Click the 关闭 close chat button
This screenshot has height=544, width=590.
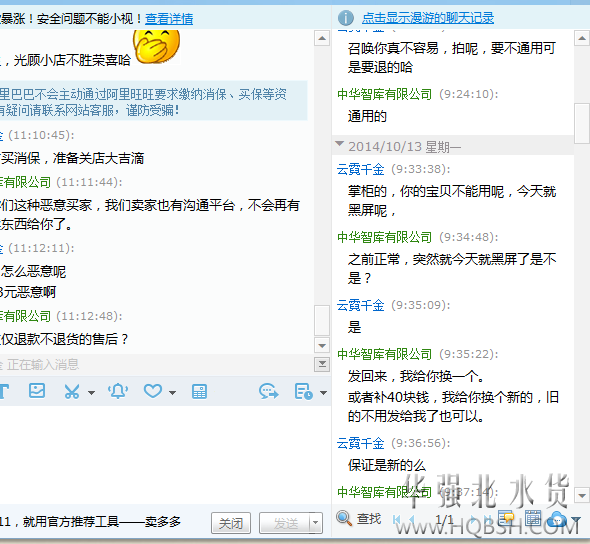click(x=231, y=523)
